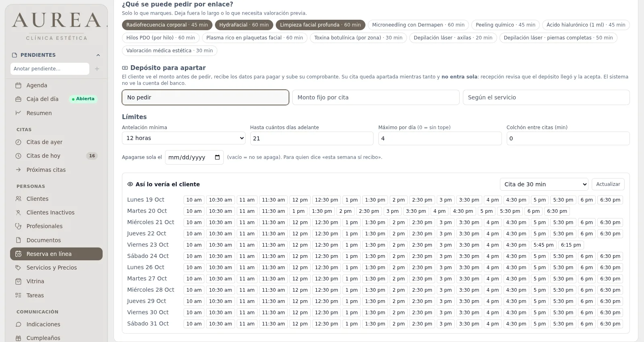This screenshot has width=644, height=342.
Task: Click the Indicaciones chat bubble icon
Action: [18, 324]
